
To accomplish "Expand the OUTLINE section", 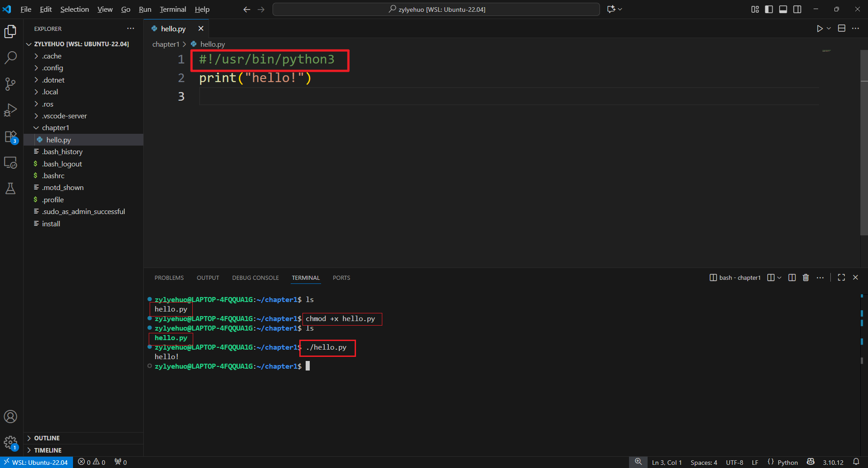I will click(83, 438).
